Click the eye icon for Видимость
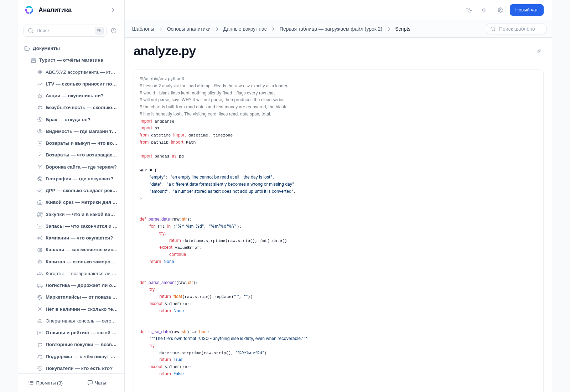 [x=40, y=131]
